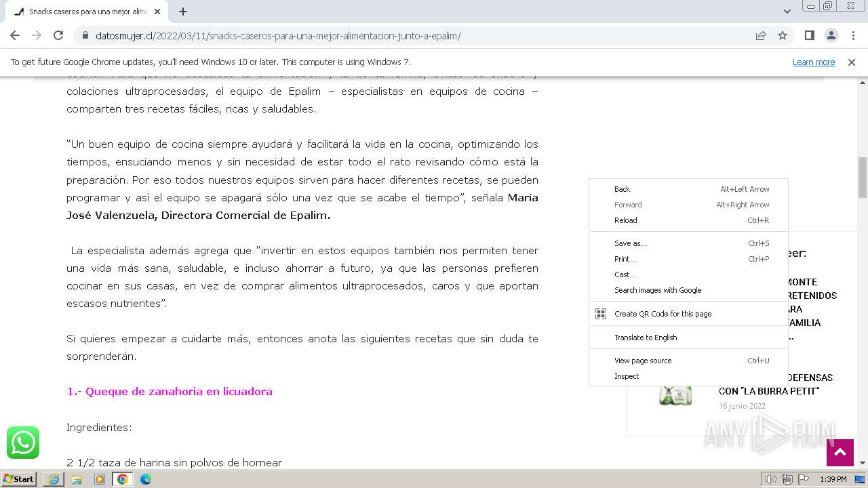868x488 pixels.
Task: Open the Windows Start button
Action: coord(19,479)
